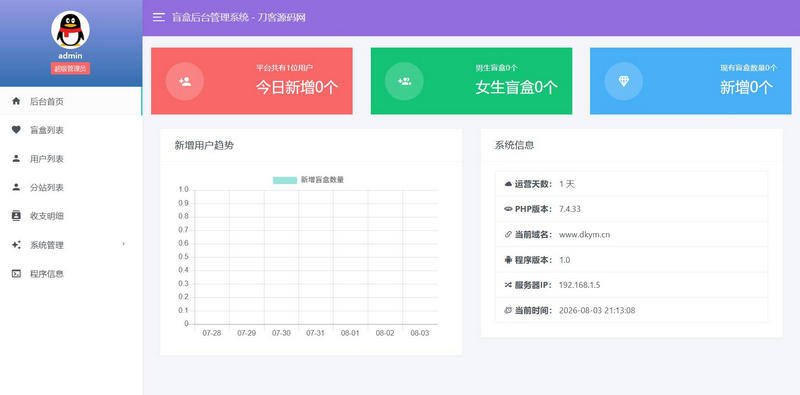Click the shuffle icon beside 服务器IP
The width and height of the screenshot is (800, 395).
tap(508, 285)
